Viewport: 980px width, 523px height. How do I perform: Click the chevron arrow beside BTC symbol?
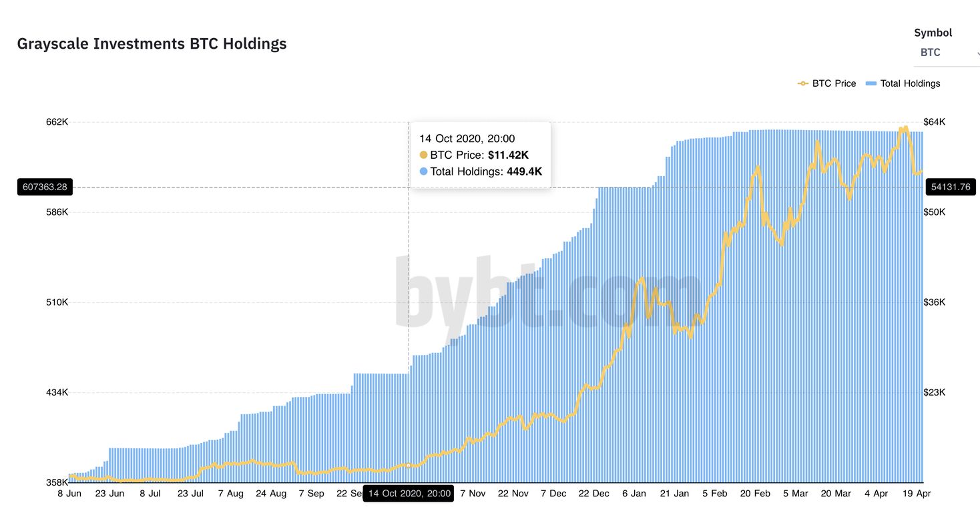point(977,53)
